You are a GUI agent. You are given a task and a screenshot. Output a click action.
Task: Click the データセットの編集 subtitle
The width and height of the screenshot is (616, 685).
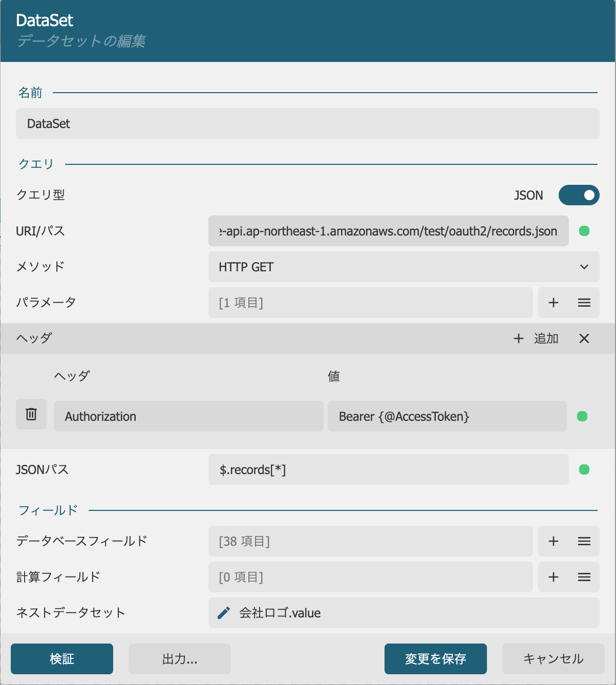pyautogui.click(x=81, y=41)
